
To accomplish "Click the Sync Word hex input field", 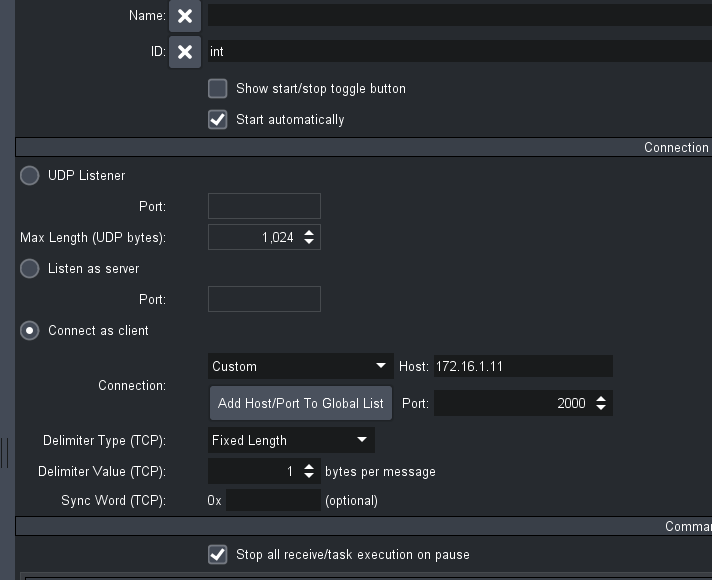I will 273,500.
